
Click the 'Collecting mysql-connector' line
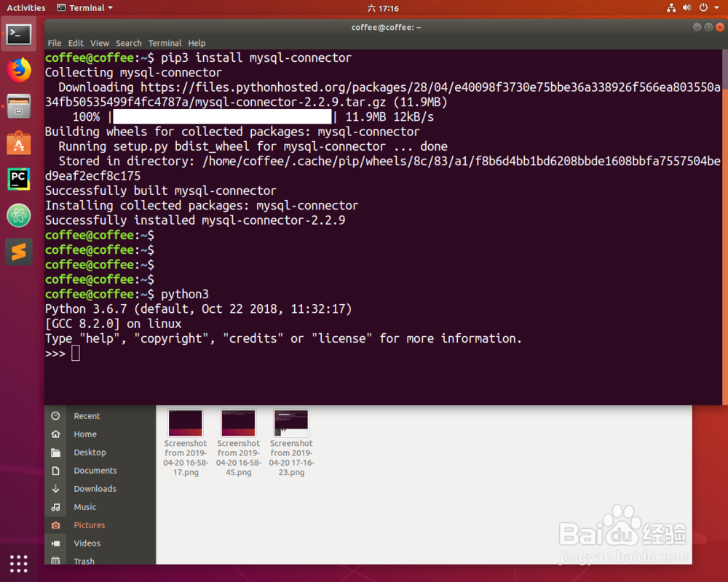click(133, 73)
